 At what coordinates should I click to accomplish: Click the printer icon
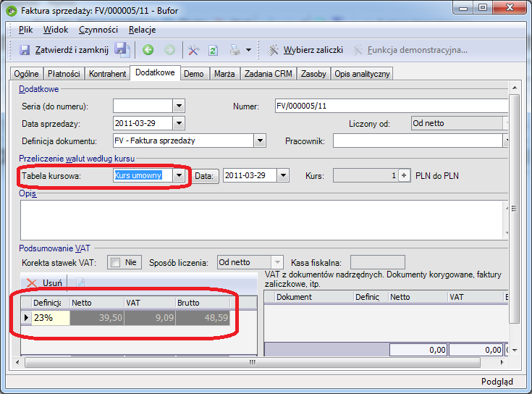235,50
